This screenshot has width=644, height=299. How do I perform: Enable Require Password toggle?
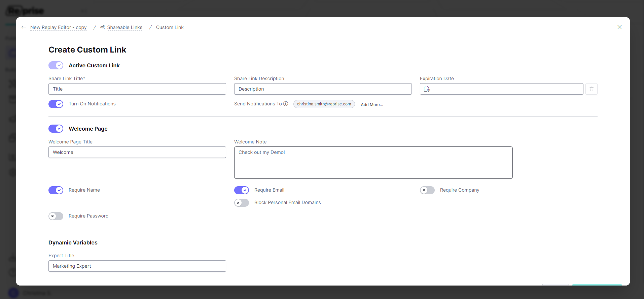pos(56,216)
